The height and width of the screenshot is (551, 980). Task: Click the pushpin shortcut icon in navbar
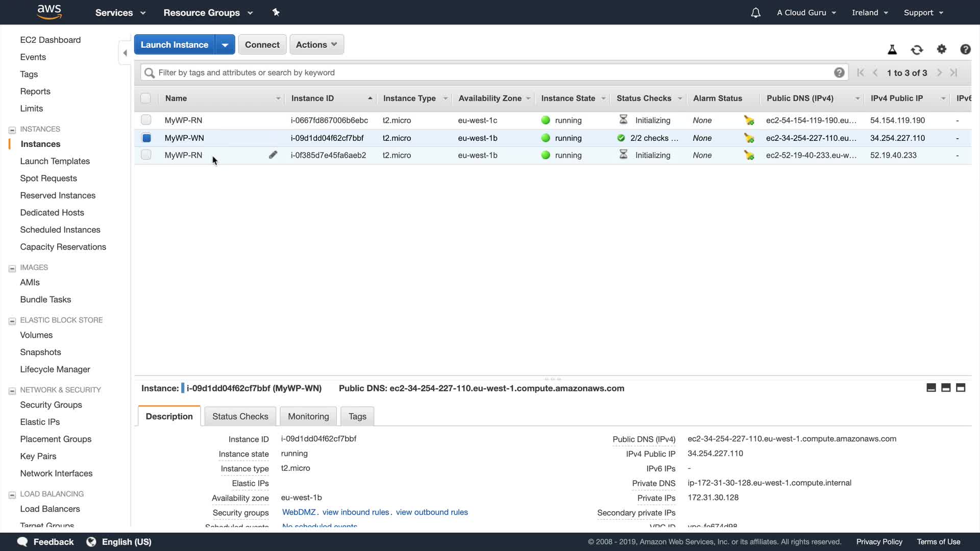click(276, 12)
